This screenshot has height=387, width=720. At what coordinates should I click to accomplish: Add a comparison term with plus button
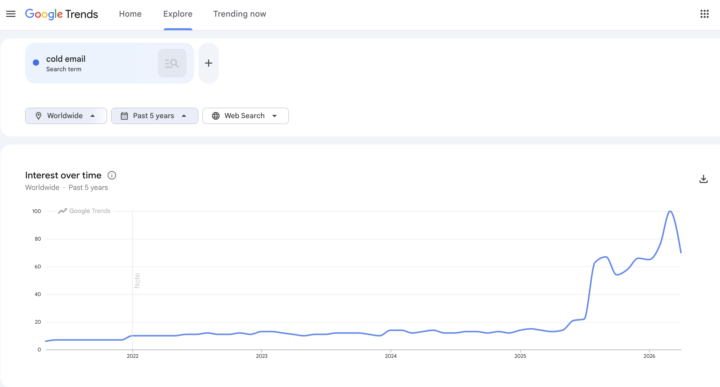coord(208,63)
